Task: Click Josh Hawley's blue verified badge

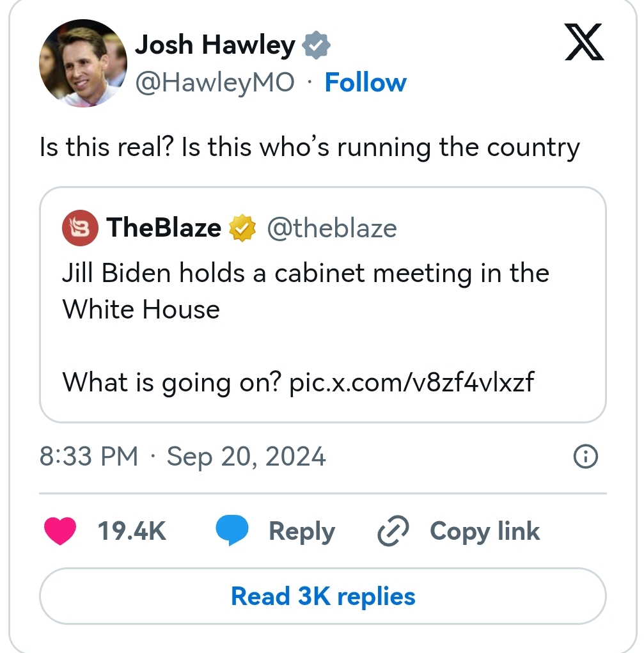Action: [x=315, y=46]
